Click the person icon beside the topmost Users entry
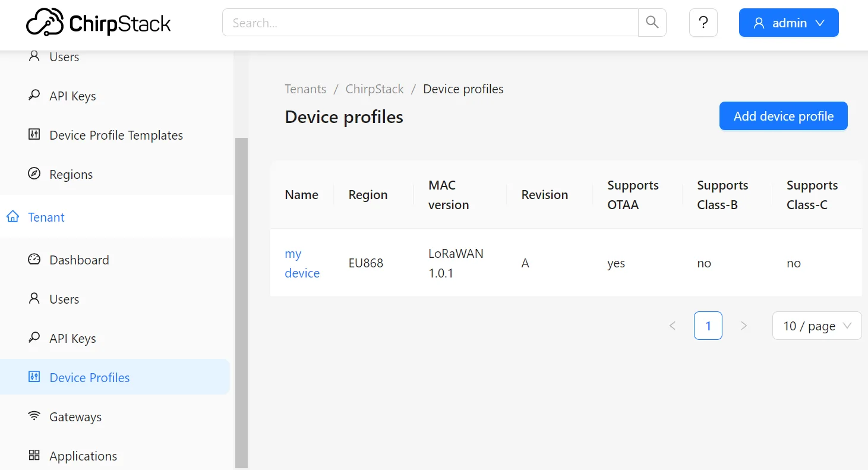868x470 pixels. coord(34,56)
